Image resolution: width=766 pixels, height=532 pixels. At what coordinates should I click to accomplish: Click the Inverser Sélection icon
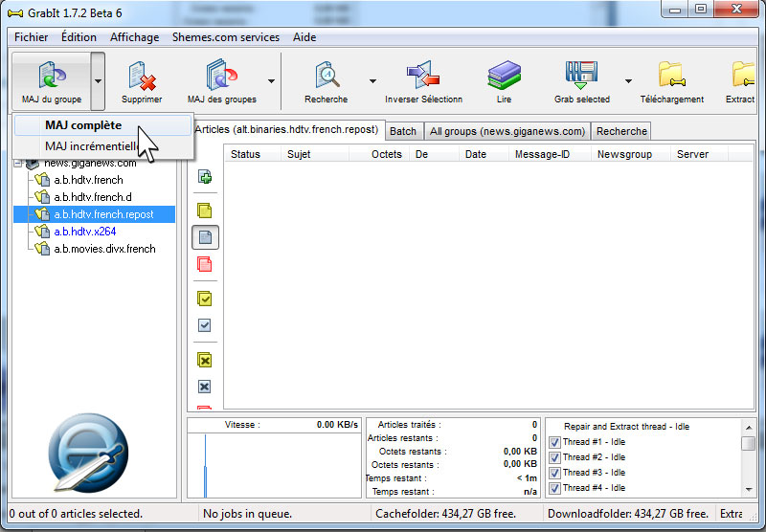(x=423, y=75)
